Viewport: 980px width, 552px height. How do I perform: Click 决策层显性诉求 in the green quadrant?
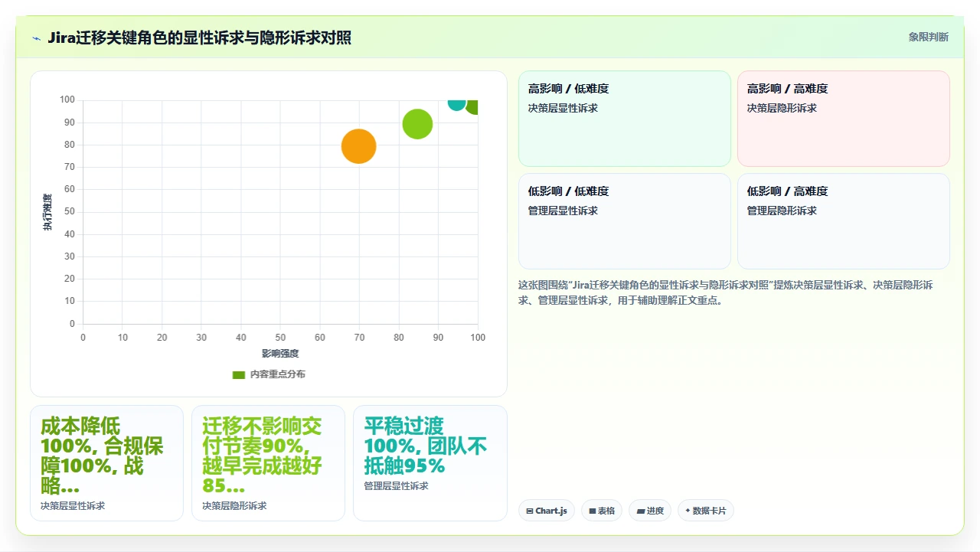pos(563,108)
